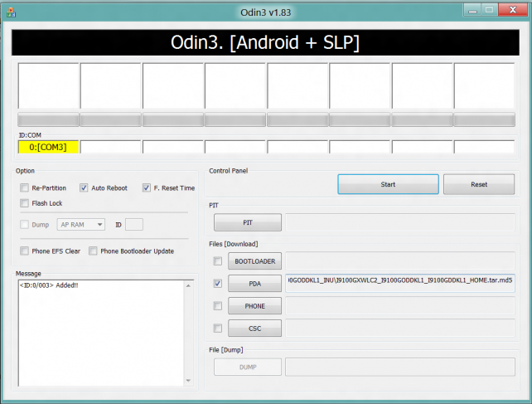Check the CSC file checkbox
This screenshot has width=532, height=404.
(x=218, y=329)
